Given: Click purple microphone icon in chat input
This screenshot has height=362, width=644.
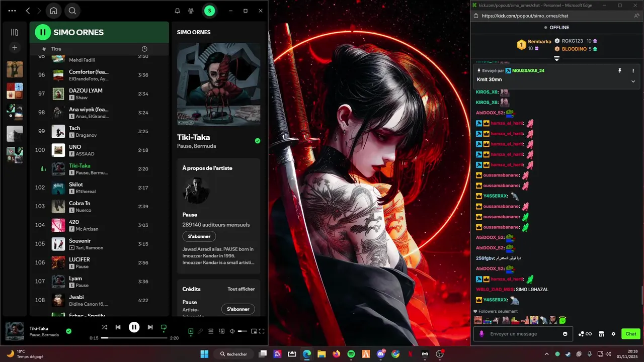Looking at the screenshot, I should tap(482, 334).
